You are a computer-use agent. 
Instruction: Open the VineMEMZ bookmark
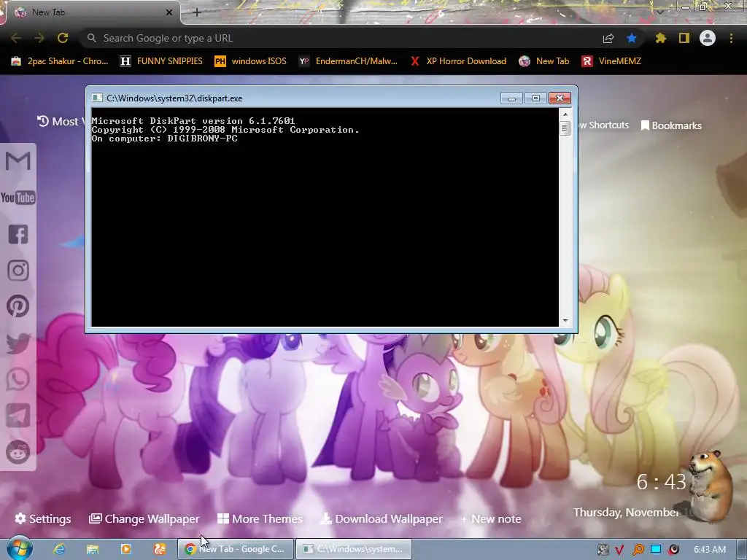(611, 61)
